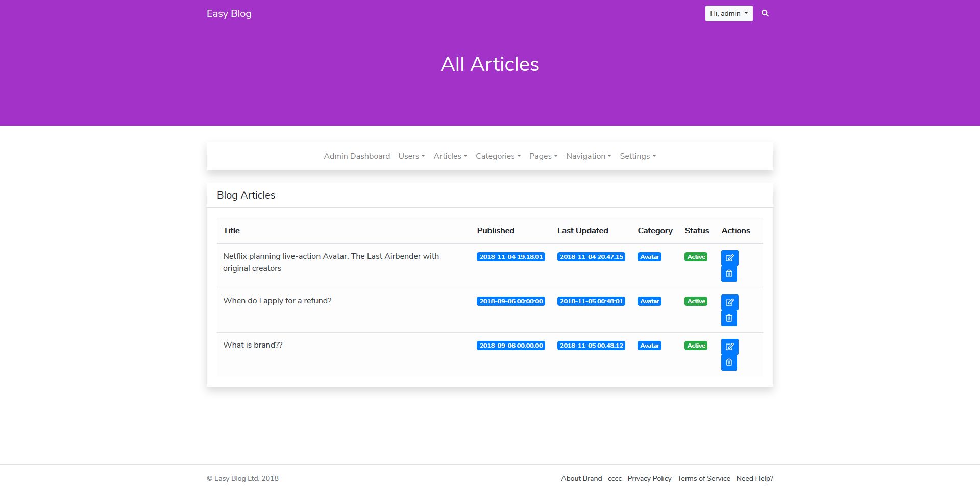Open the Categories dropdown

(x=498, y=156)
